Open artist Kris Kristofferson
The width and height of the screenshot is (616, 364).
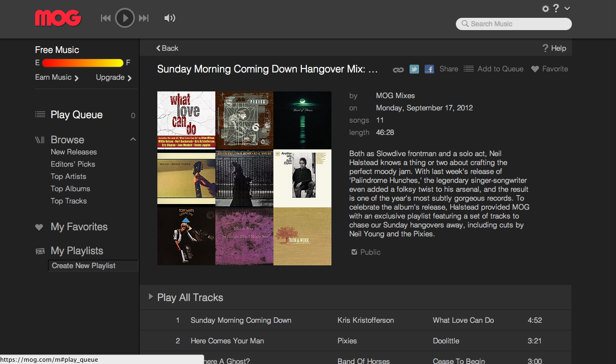366,321
